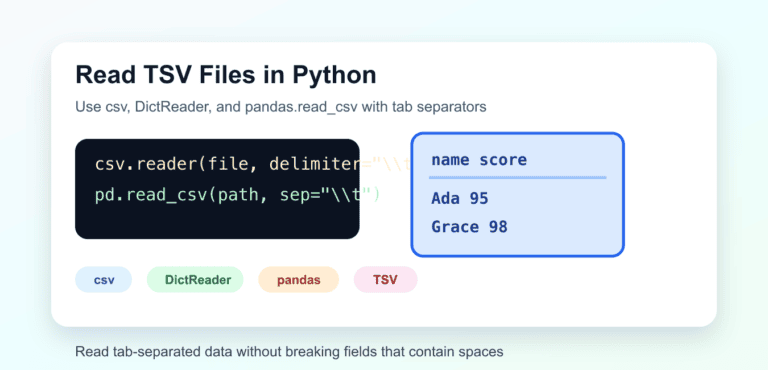Click the csv tag pill
Viewport: 768px width, 370px height.
click(103, 280)
